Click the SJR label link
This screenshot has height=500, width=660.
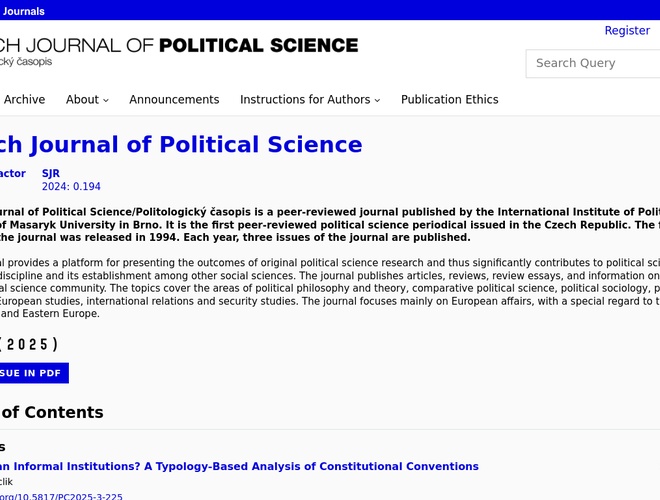tap(51, 174)
